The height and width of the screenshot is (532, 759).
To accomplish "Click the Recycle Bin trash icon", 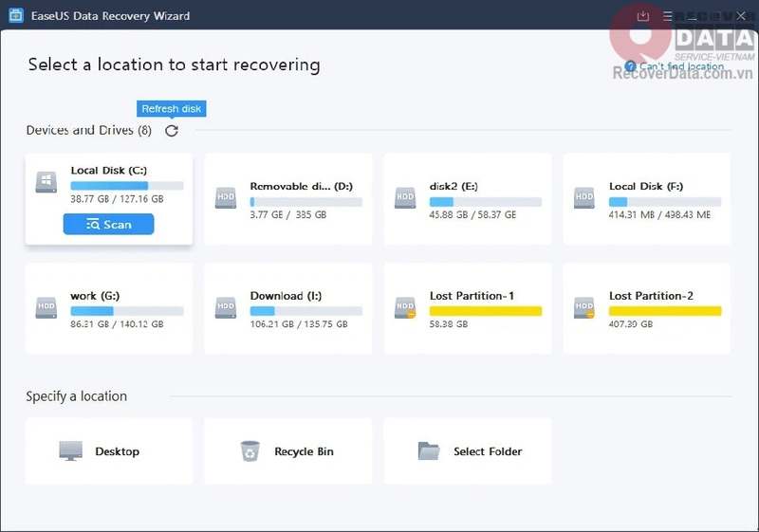I will tap(250, 450).
